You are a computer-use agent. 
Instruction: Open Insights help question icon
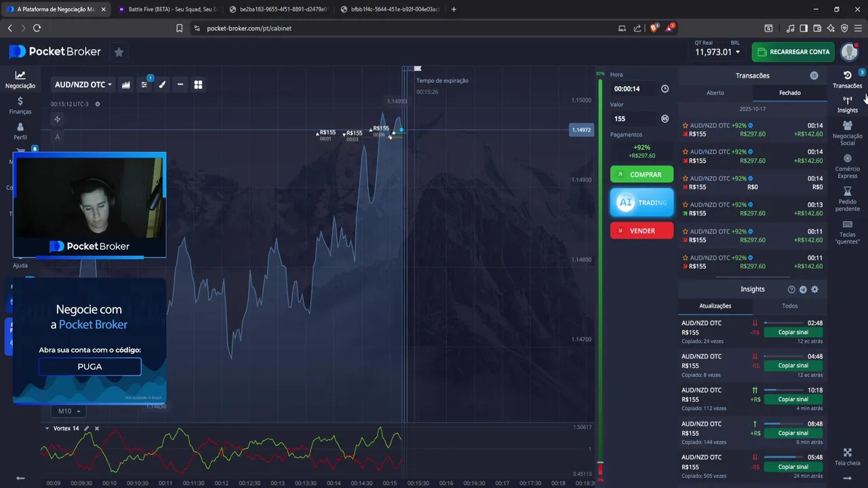click(791, 289)
